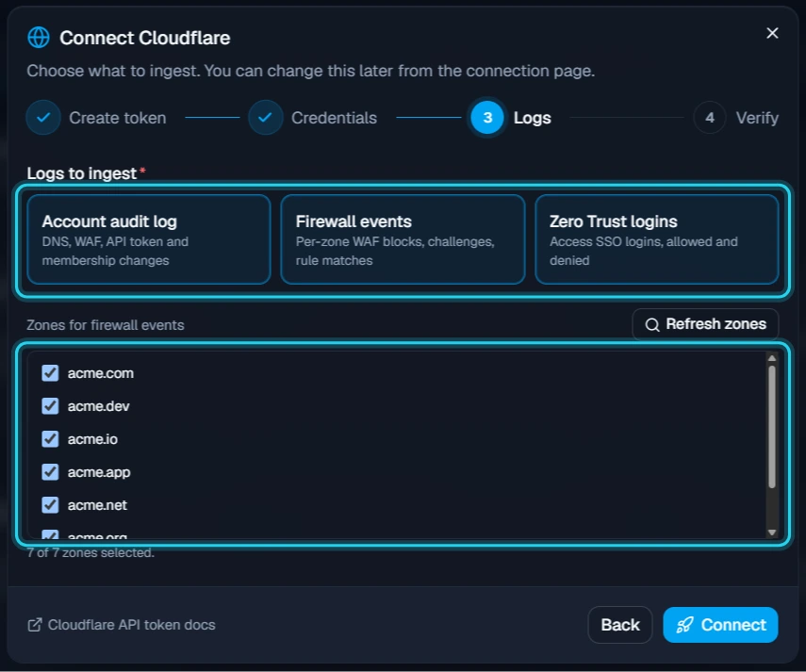Viewport: 806px width, 672px height.
Task: Click the Credentials step checkmark
Action: point(265,118)
